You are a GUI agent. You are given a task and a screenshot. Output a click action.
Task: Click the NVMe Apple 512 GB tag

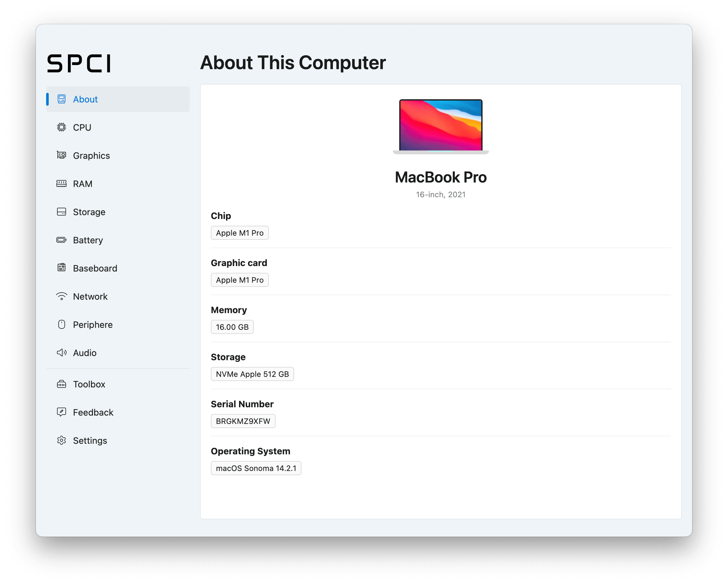pos(252,374)
